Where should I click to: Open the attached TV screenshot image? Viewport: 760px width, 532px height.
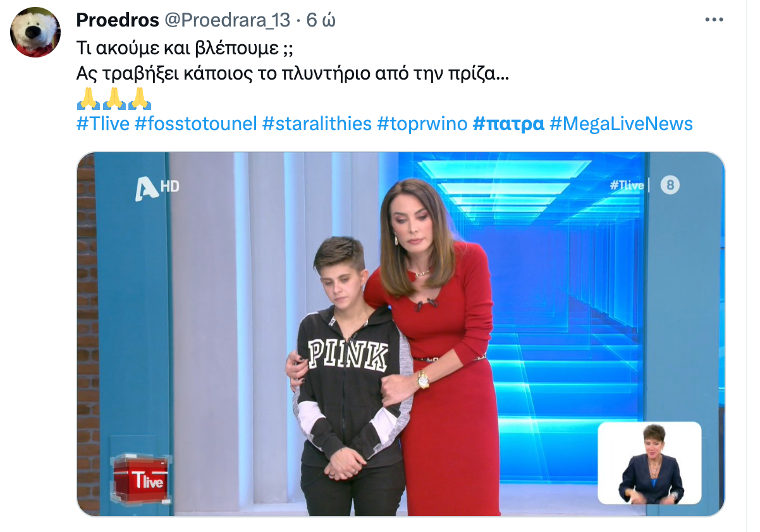coord(401,334)
